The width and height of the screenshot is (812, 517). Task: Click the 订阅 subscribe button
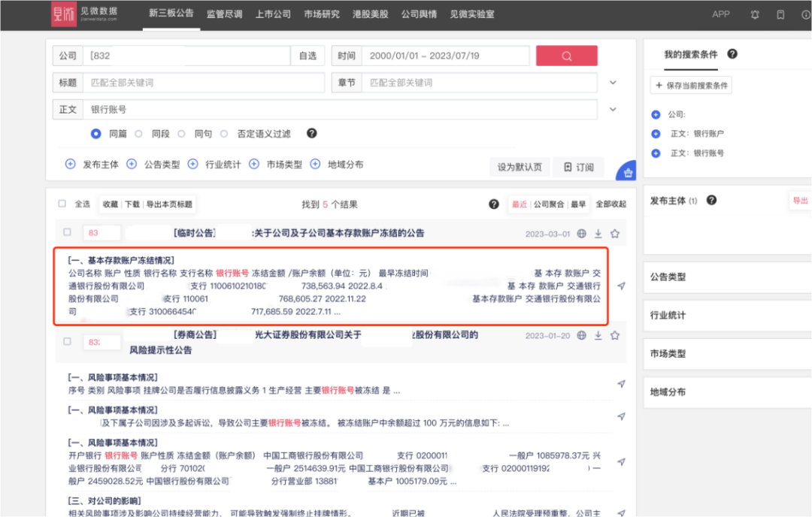pos(578,167)
